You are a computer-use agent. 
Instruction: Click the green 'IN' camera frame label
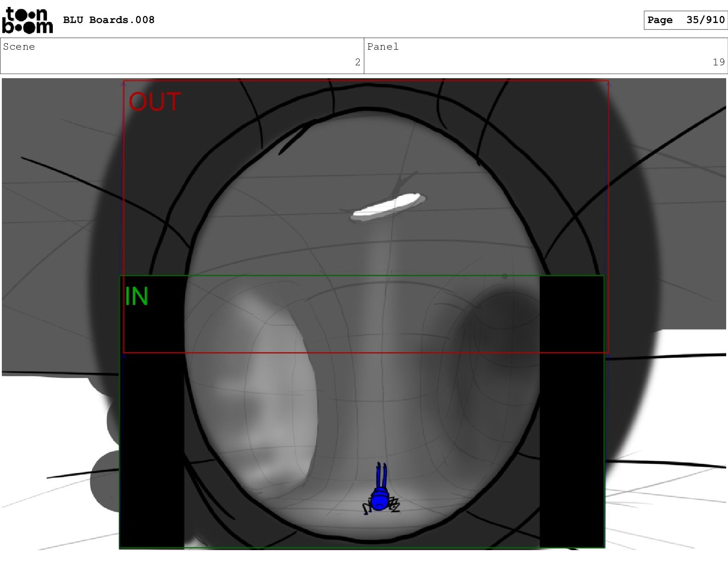[136, 296]
